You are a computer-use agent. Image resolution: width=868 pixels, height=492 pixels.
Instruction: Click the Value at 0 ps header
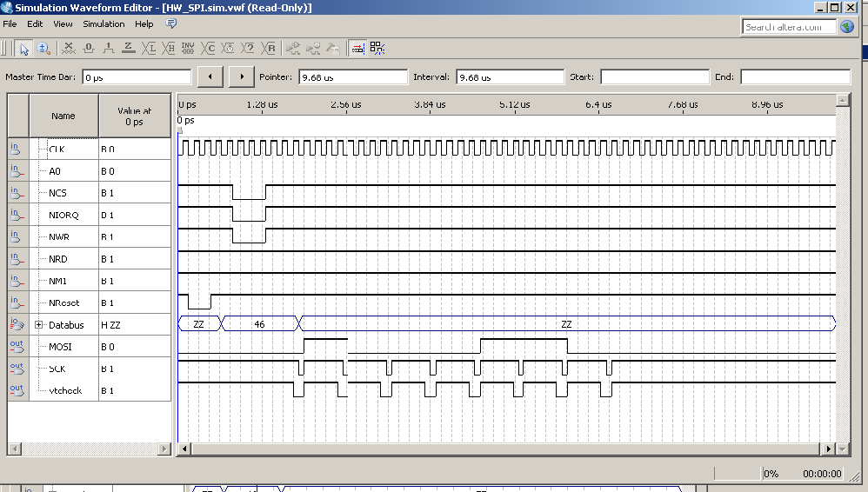(x=135, y=116)
